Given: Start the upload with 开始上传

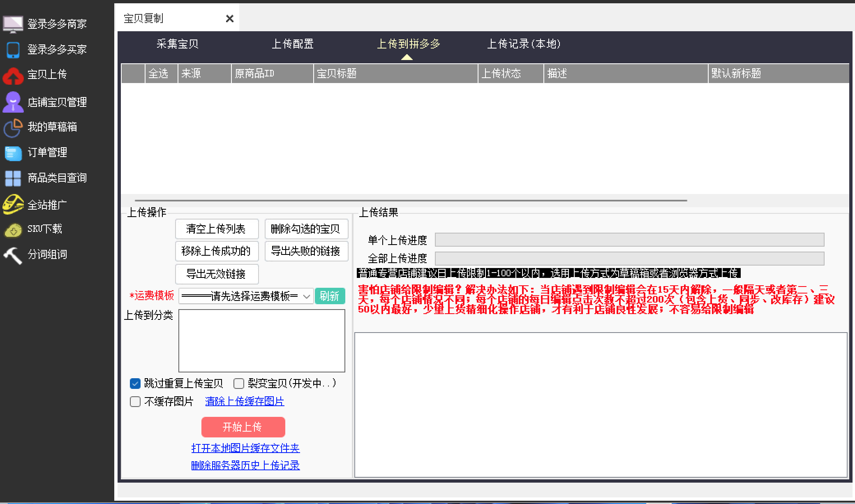Looking at the screenshot, I should [243, 427].
